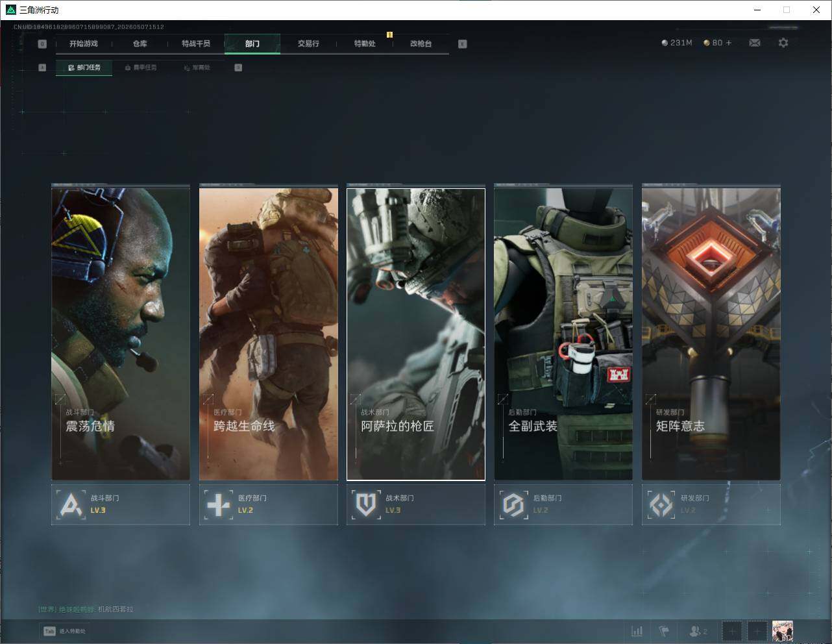The height and width of the screenshot is (644, 832).
Task: Click the 后勤部门 LV.2 button
Action: (x=563, y=504)
